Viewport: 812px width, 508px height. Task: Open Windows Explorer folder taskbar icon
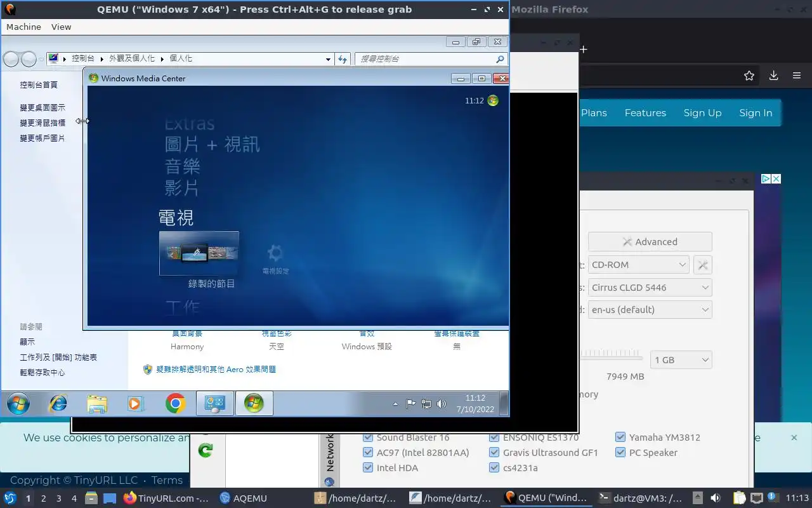point(97,404)
